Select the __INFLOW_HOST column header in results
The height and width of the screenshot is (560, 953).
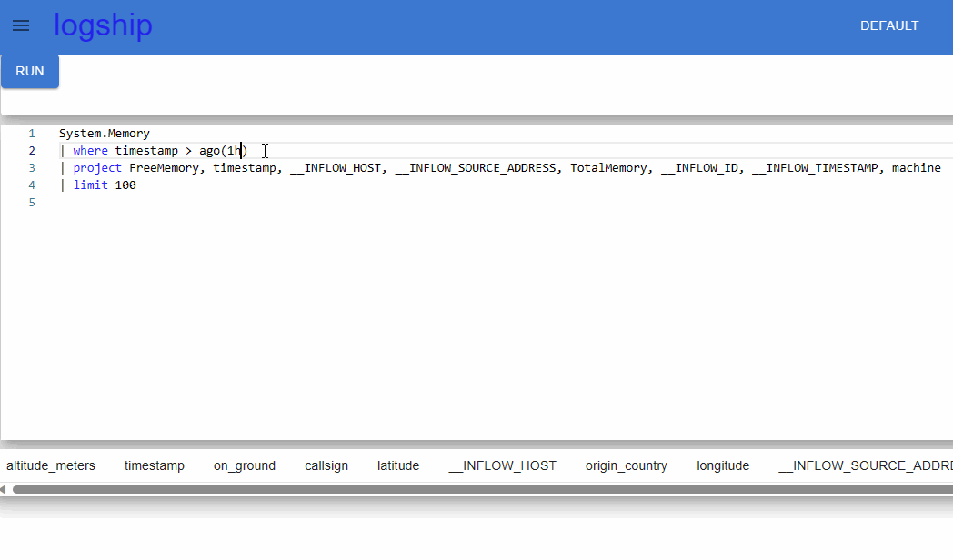[503, 465]
